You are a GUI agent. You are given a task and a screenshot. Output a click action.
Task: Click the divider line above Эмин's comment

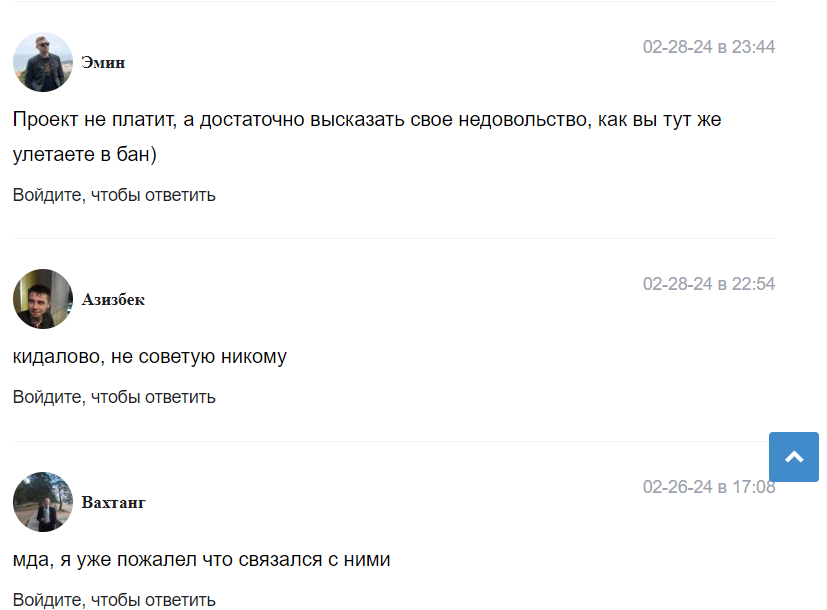click(393, 2)
